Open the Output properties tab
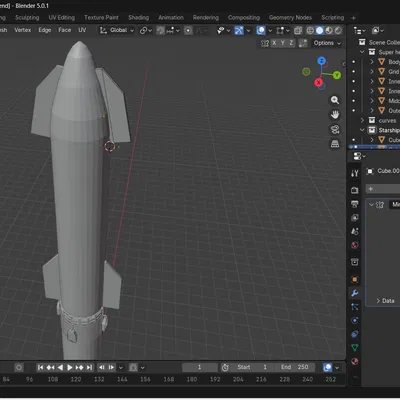The image size is (400, 400). (x=355, y=204)
